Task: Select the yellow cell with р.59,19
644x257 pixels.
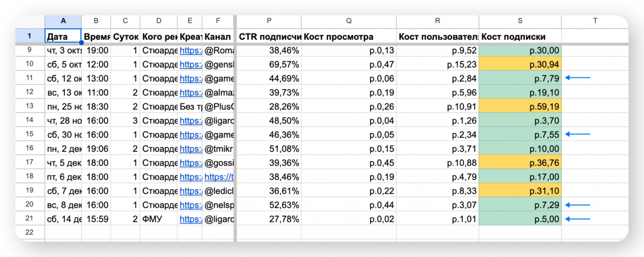Action: pos(520,107)
